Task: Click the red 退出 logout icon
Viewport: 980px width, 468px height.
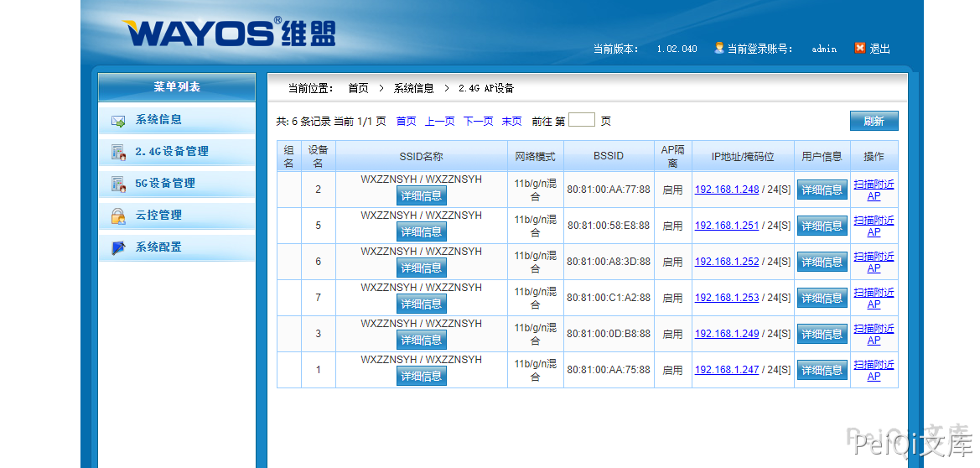Action: 859,48
